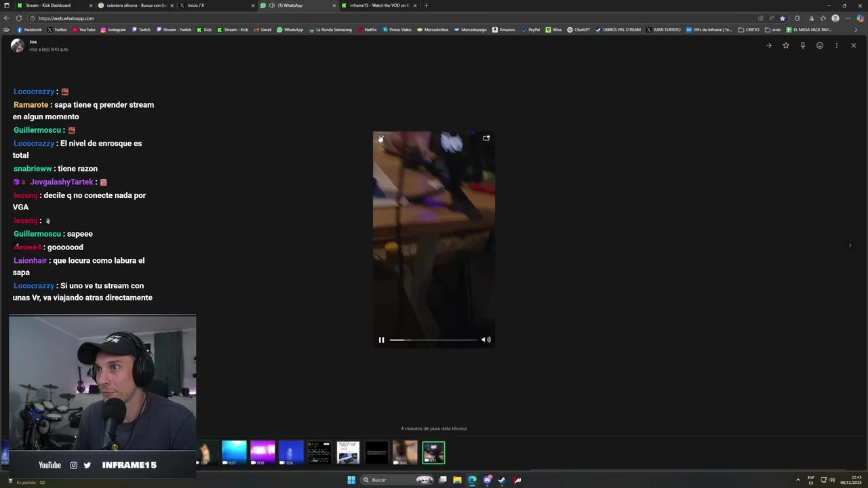Go to next media with right arrow
Image resolution: width=868 pixels, height=488 pixels.
tap(850, 245)
